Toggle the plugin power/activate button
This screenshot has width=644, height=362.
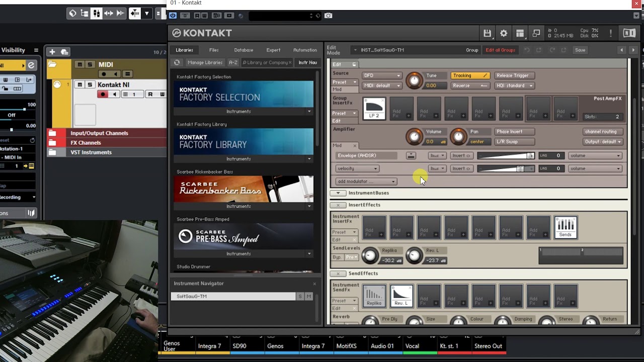tap(173, 16)
